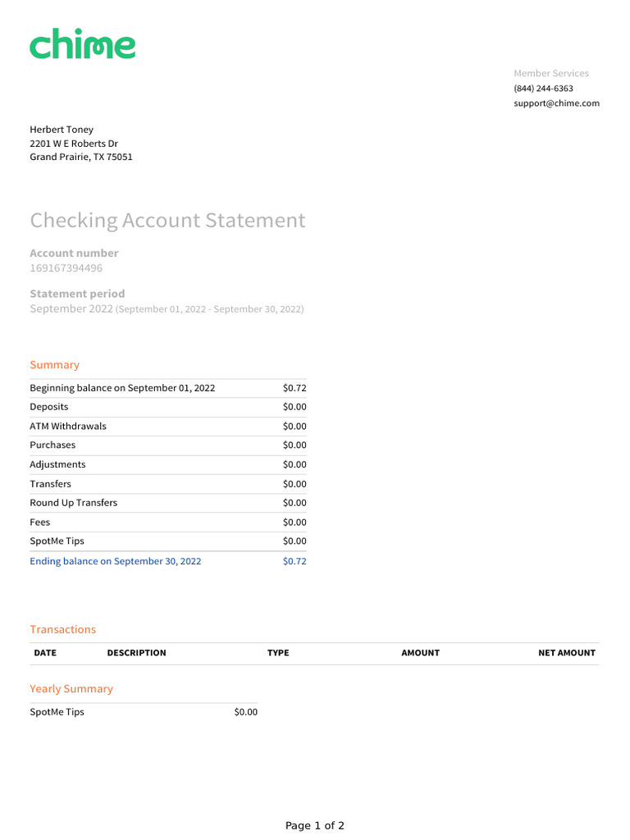Click the Member Services label

[x=550, y=74]
